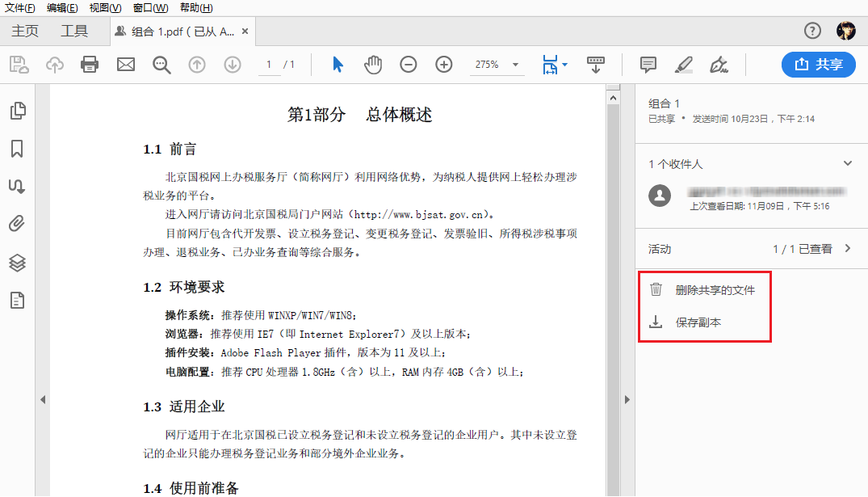This screenshot has height=497, width=868.
Task: Select the highlight pen tool
Action: 684,65
